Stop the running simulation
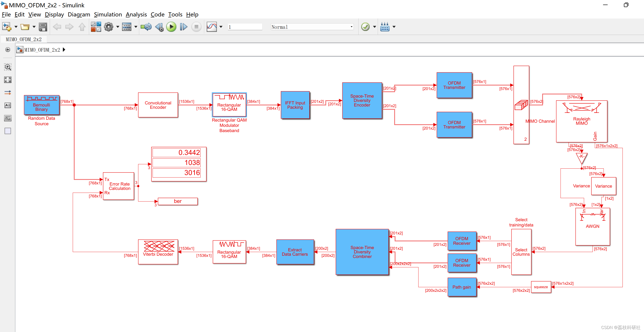The height and width of the screenshot is (332, 644). coord(196,27)
